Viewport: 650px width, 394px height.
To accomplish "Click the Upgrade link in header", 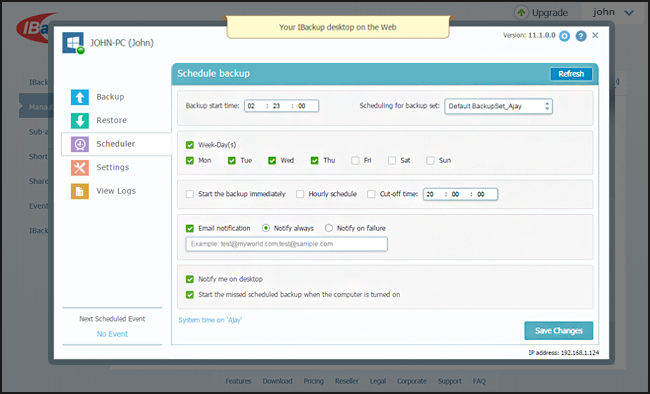I will point(550,13).
